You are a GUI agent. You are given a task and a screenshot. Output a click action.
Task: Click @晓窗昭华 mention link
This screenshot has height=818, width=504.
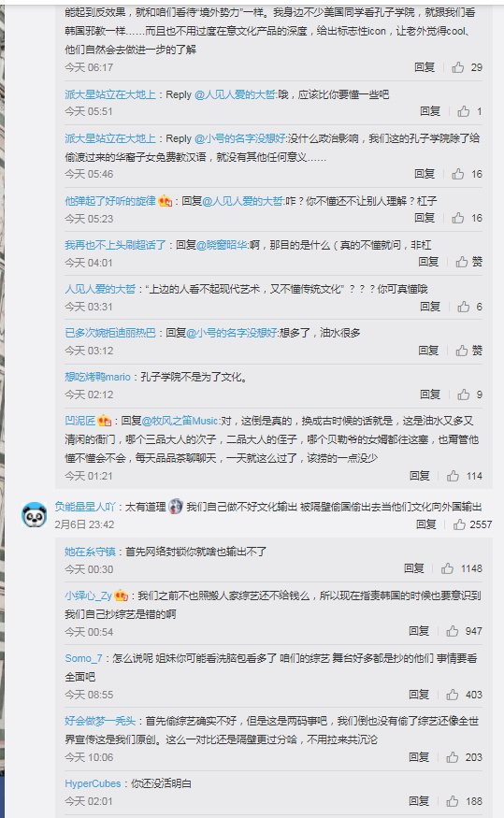pyautogui.click(x=222, y=245)
